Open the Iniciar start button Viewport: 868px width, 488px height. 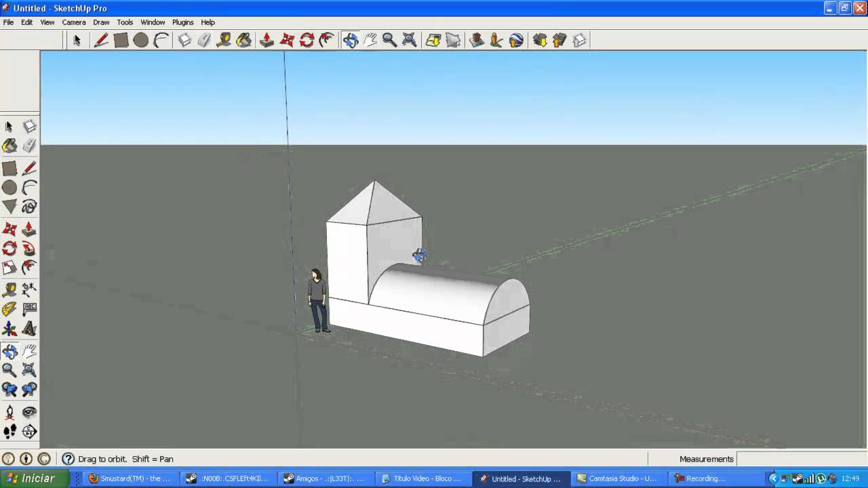coord(35,479)
